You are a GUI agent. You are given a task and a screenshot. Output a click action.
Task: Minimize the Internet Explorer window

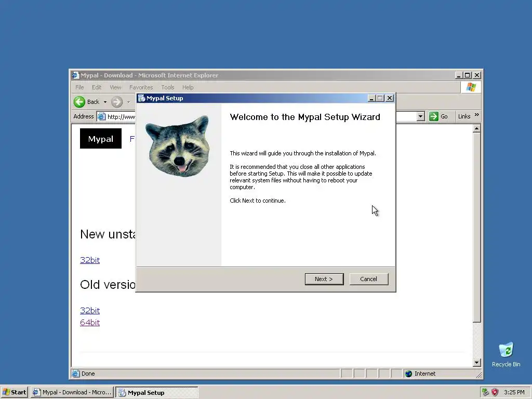click(x=459, y=75)
